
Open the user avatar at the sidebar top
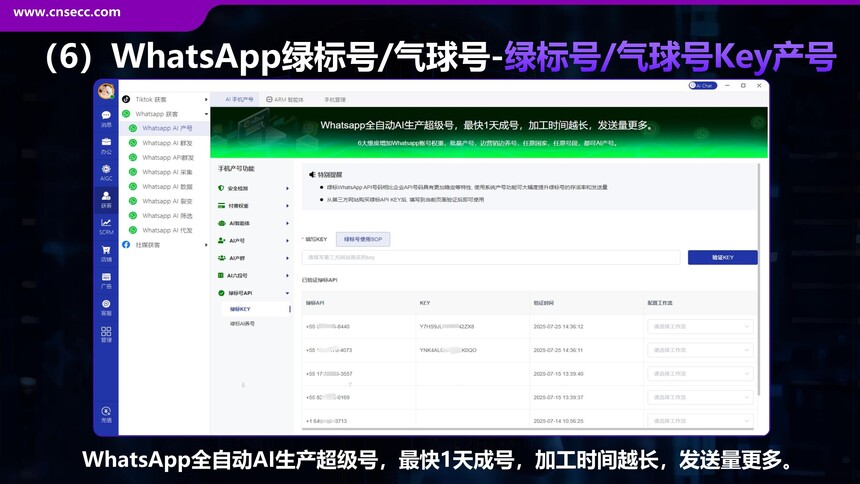(x=106, y=91)
